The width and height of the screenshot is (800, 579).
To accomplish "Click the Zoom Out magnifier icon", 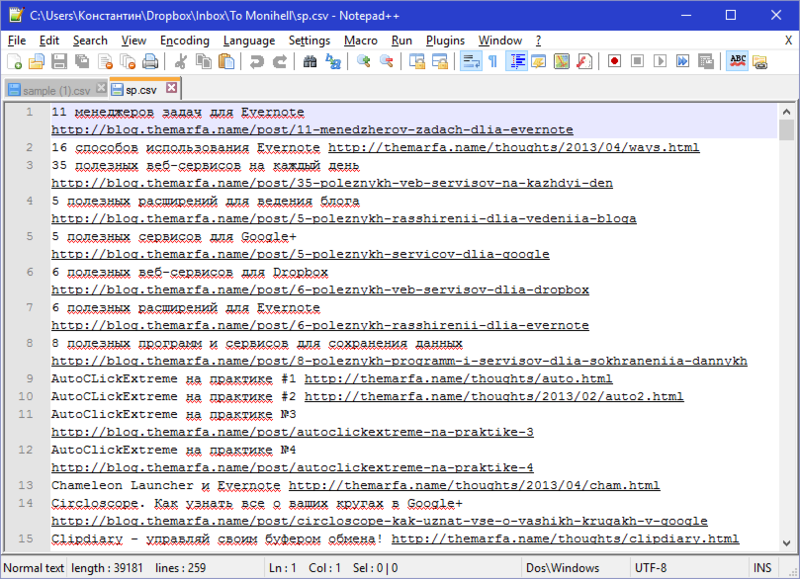I will [x=386, y=62].
